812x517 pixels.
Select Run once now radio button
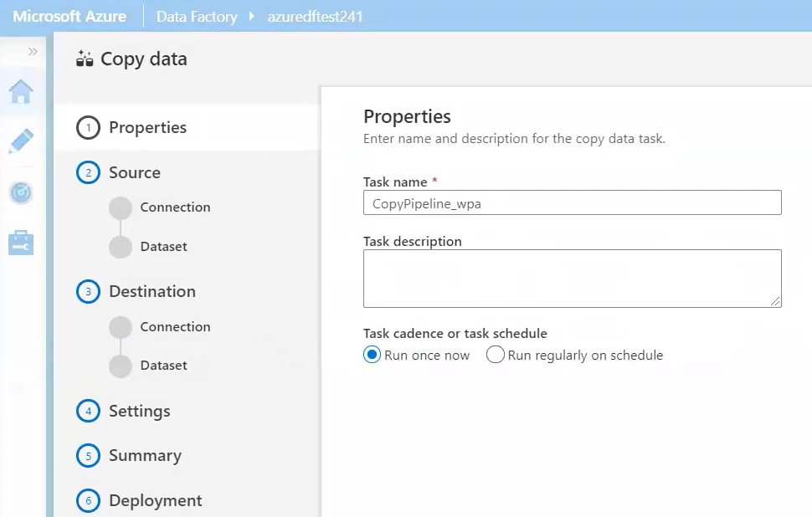click(372, 355)
